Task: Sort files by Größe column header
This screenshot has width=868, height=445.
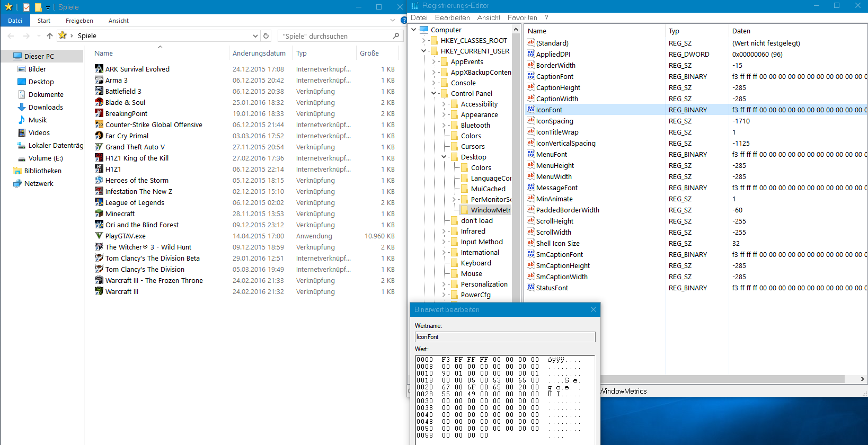Action: pos(369,53)
